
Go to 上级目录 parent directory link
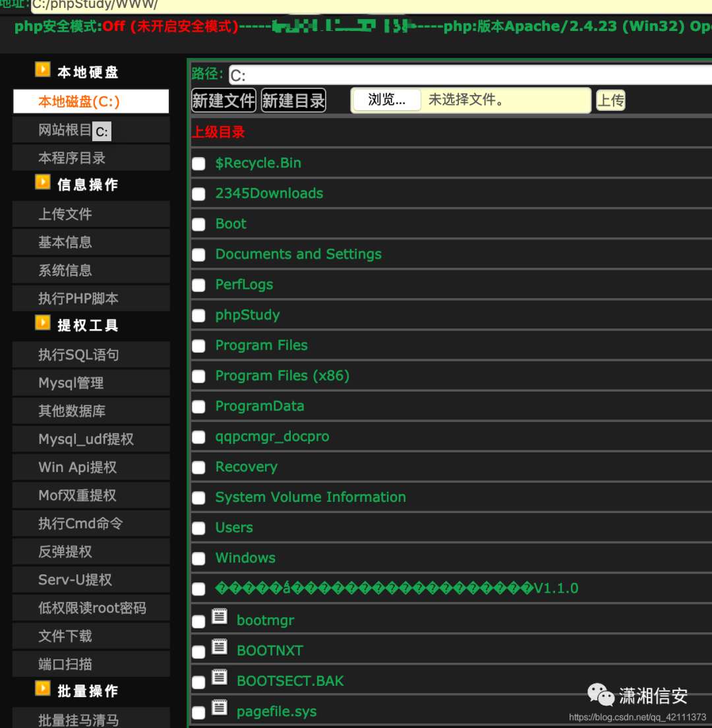pyautogui.click(x=218, y=133)
